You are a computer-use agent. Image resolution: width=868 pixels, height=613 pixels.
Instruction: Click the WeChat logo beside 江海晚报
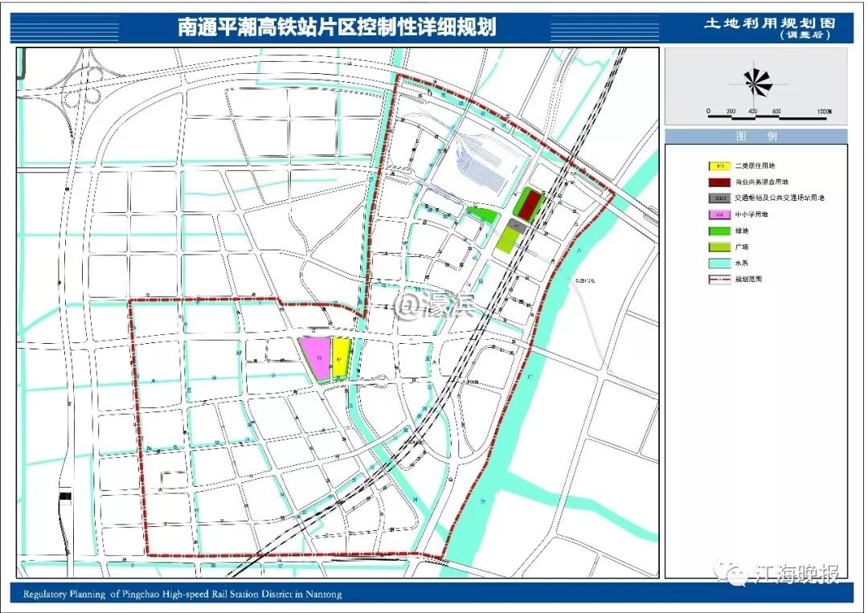click(x=736, y=574)
